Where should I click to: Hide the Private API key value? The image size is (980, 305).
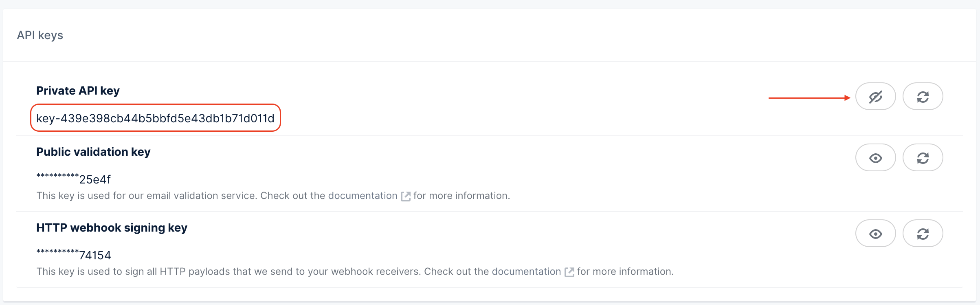point(875,97)
